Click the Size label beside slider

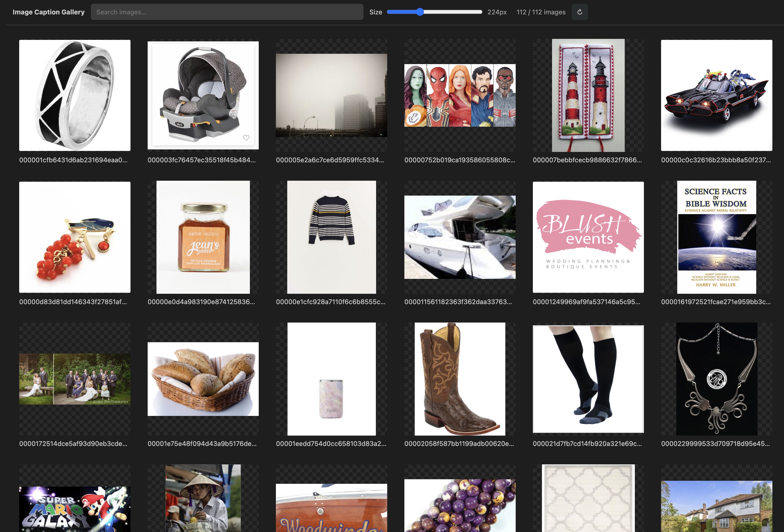[376, 12]
